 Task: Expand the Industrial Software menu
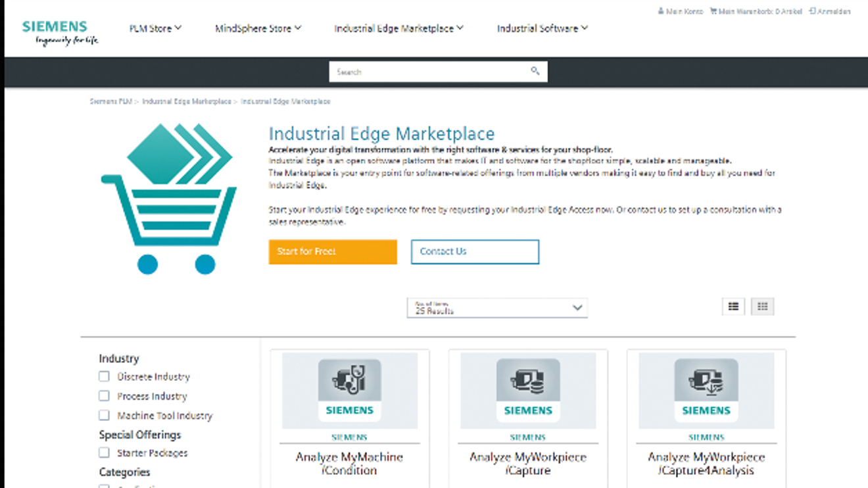[x=542, y=28]
